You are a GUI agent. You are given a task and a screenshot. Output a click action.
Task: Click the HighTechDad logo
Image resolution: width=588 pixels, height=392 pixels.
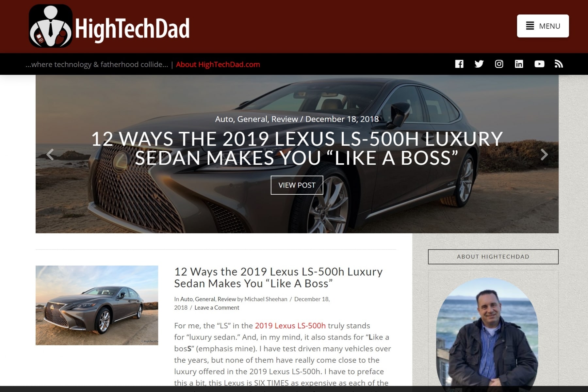point(109,26)
